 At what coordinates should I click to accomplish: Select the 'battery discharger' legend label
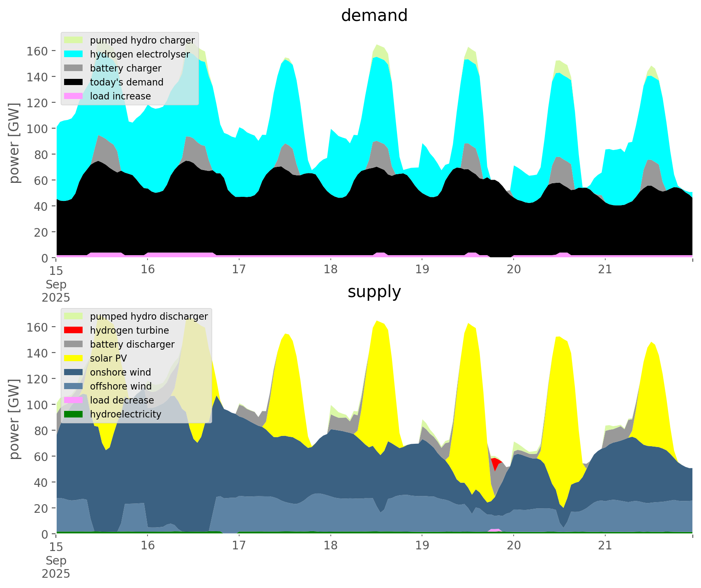click(x=132, y=344)
